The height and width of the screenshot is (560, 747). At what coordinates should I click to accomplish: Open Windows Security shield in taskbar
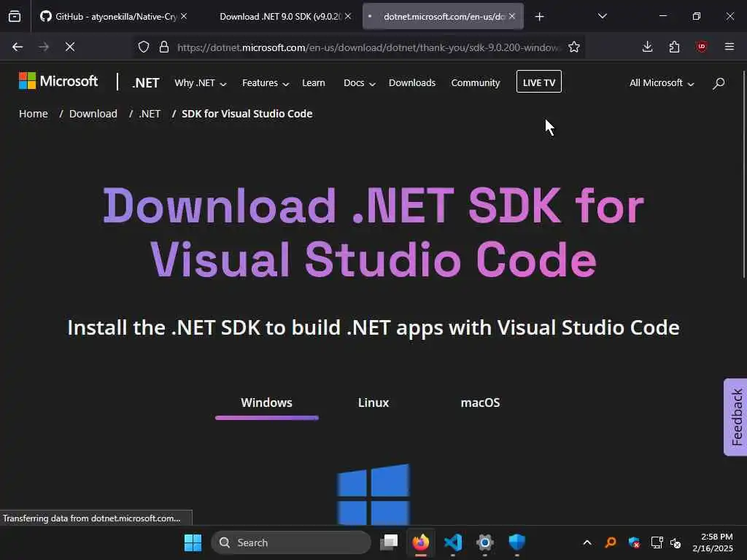pyautogui.click(x=517, y=542)
